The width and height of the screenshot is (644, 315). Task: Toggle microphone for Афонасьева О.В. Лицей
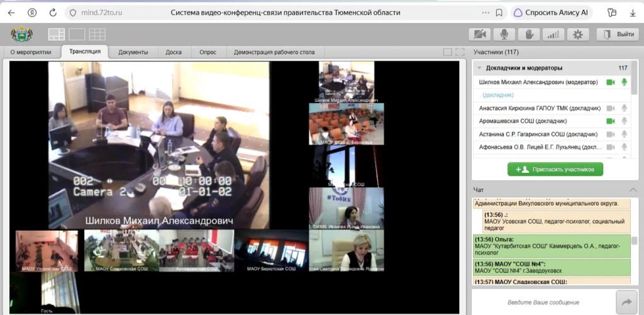625,147
